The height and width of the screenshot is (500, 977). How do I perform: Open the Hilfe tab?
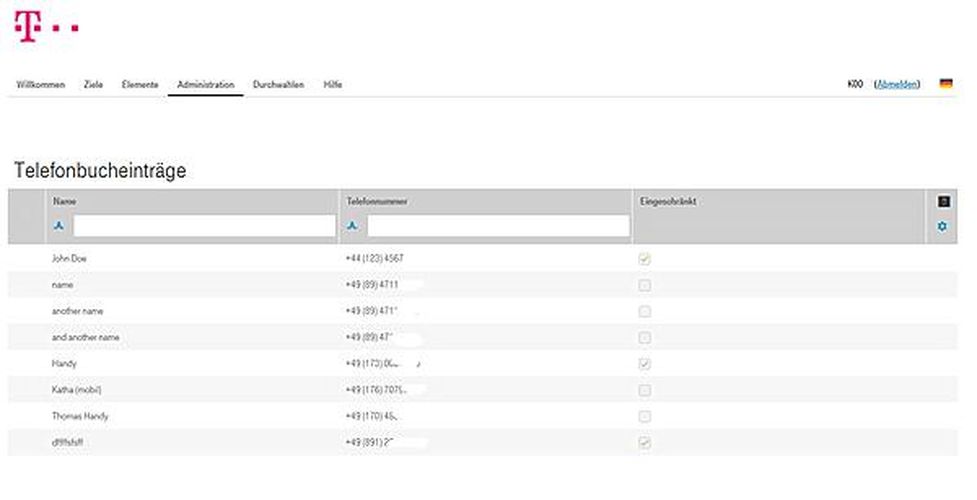pyautogui.click(x=333, y=84)
